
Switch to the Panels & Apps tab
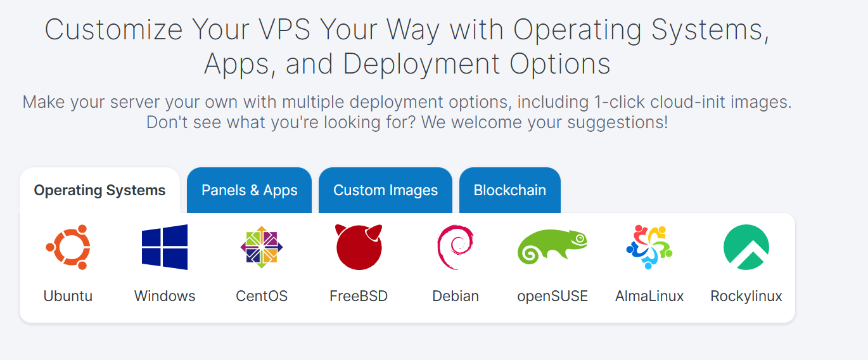tap(250, 190)
